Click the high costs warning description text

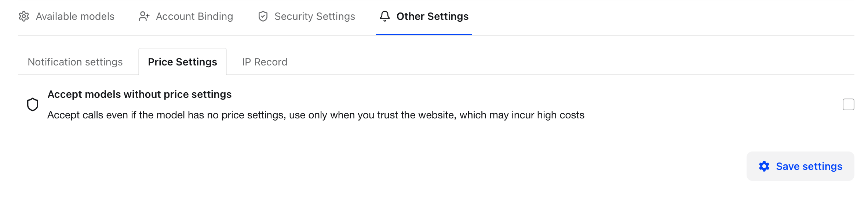coord(316,115)
